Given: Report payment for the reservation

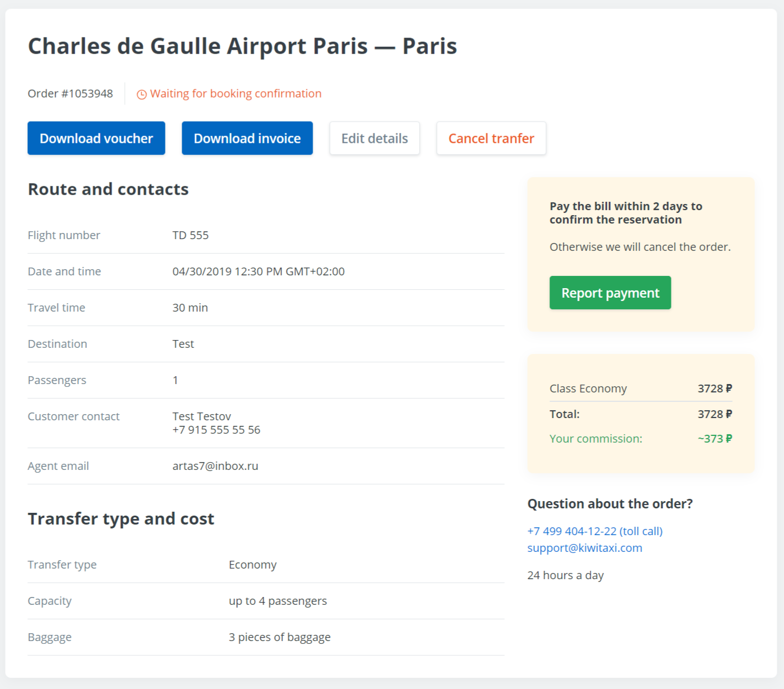Looking at the screenshot, I should click(x=610, y=292).
